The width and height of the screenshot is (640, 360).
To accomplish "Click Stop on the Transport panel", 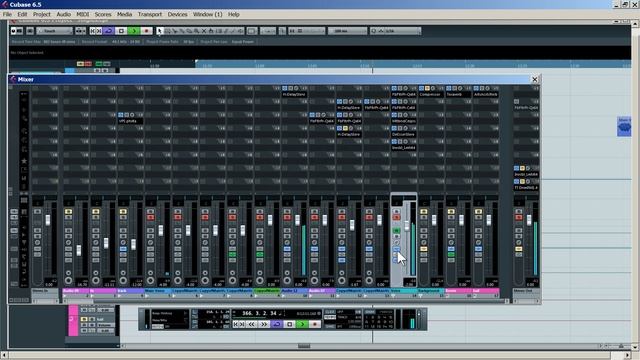I will coord(290,324).
